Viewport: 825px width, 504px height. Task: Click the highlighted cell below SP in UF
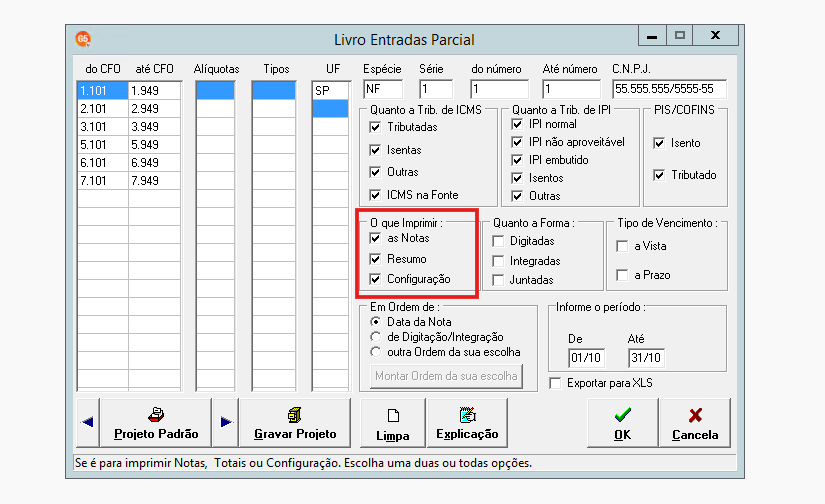[x=330, y=109]
